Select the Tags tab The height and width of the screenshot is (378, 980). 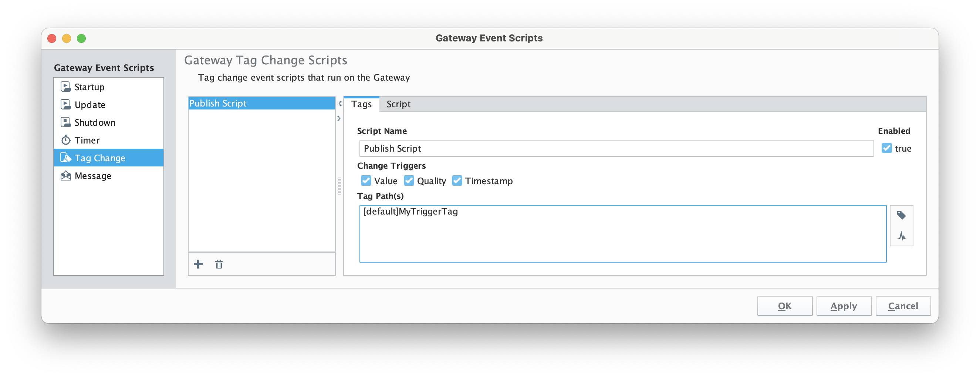pyautogui.click(x=361, y=104)
